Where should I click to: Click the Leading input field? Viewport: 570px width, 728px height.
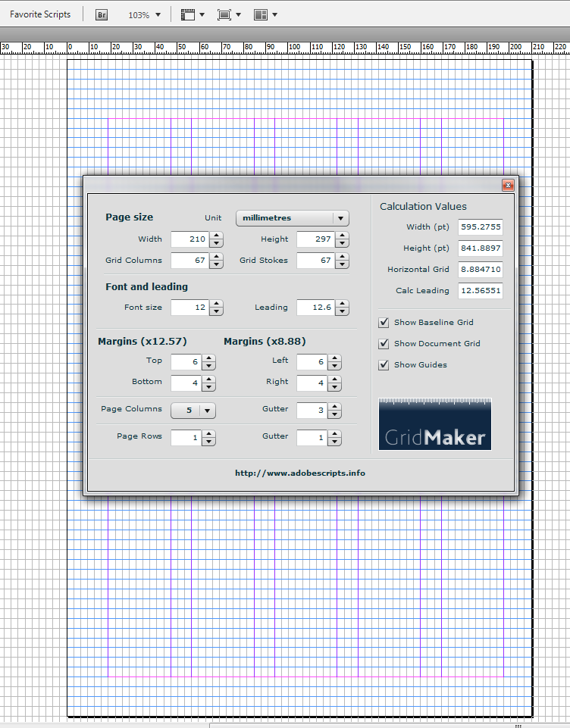(x=315, y=308)
